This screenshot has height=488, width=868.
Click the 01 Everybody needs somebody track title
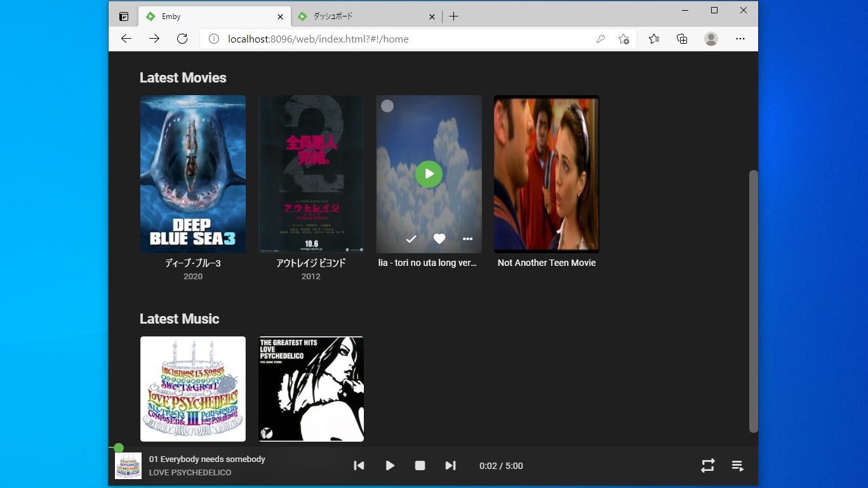[x=207, y=459]
